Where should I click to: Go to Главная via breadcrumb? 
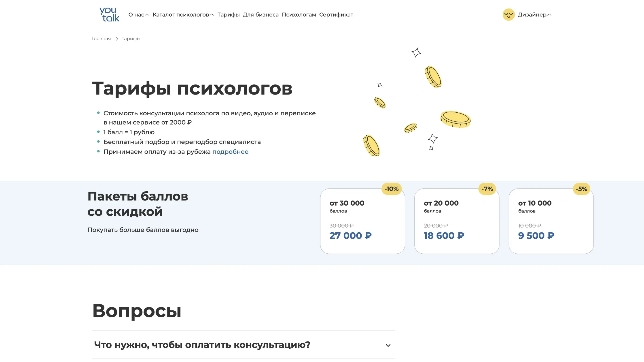[x=101, y=39]
